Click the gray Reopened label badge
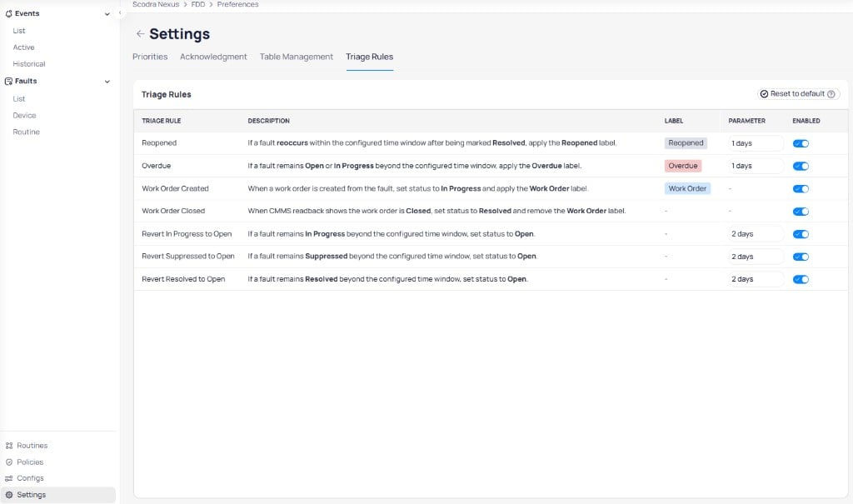 (686, 143)
